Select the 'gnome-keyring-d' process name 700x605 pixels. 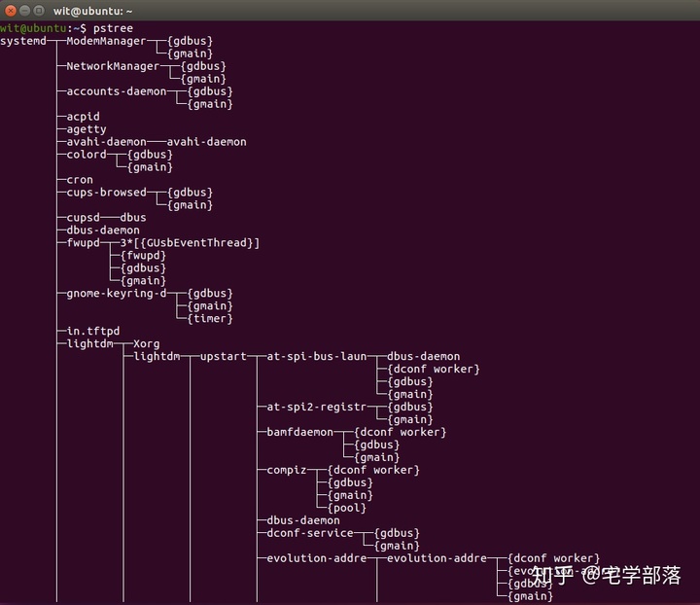click(117, 294)
